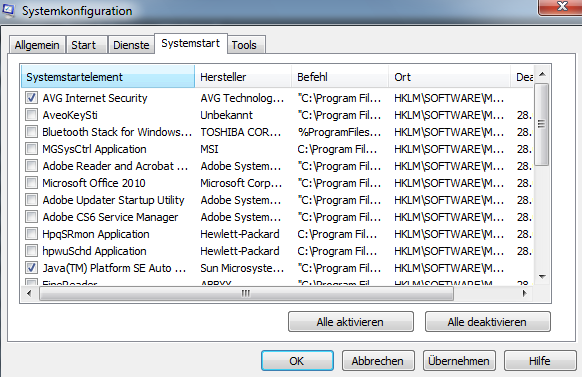
Task: Select Adobe Updater Startup Utility row name
Action: (x=113, y=200)
